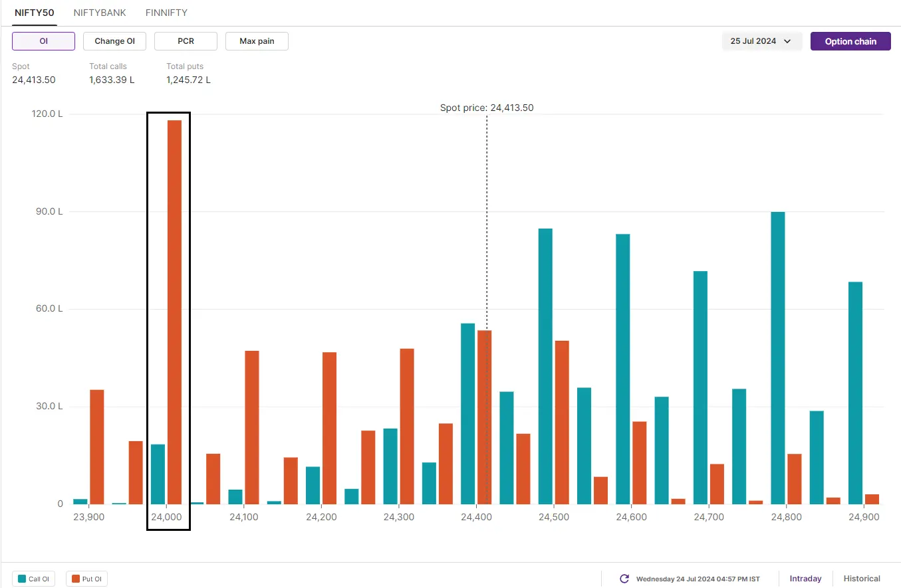This screenshot has height=588, width=901.
Task: Click the refresh icon beside the timestamp
Action: point(624,579)
